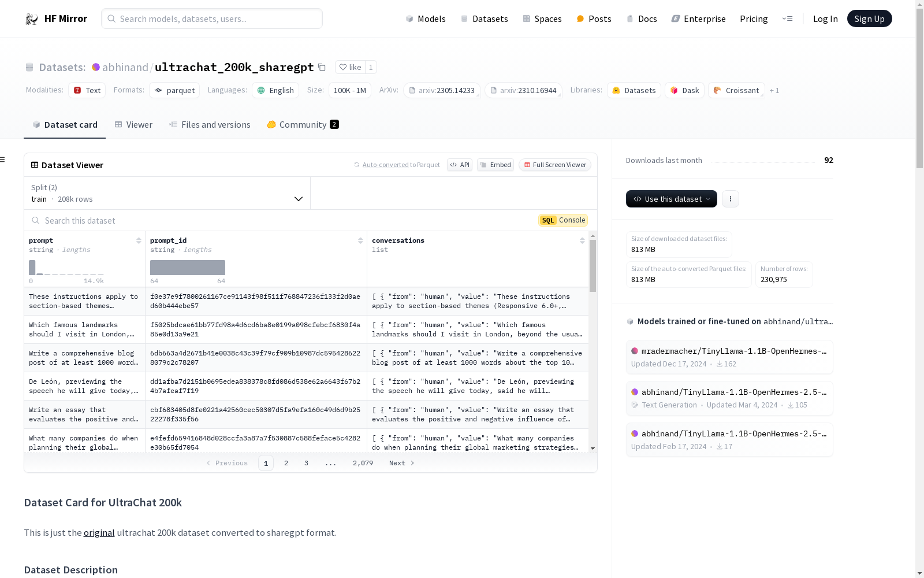Click Next page in pagination
This screenshot has height=578, width=924.
pos(401,463)
